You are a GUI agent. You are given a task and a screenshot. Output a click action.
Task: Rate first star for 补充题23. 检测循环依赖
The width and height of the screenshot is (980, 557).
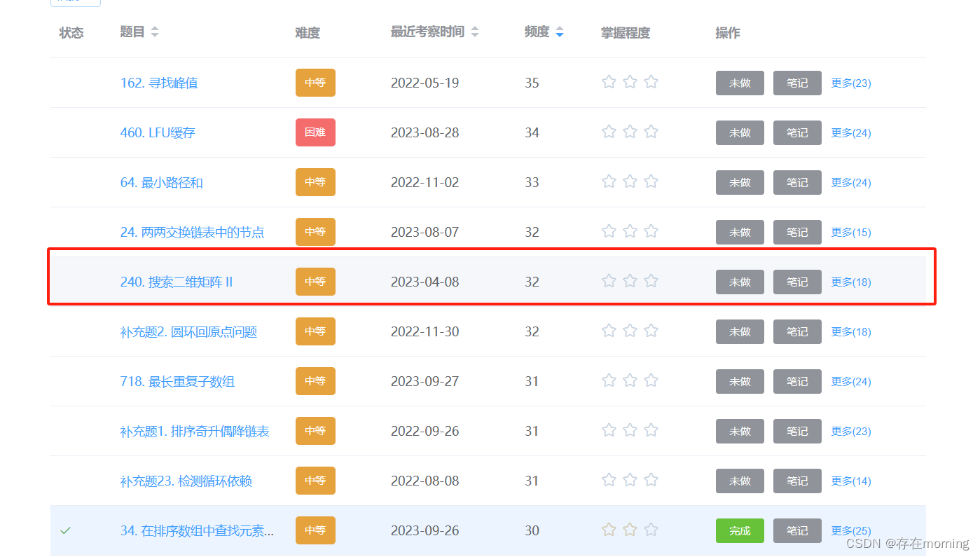tap(609, 480)
